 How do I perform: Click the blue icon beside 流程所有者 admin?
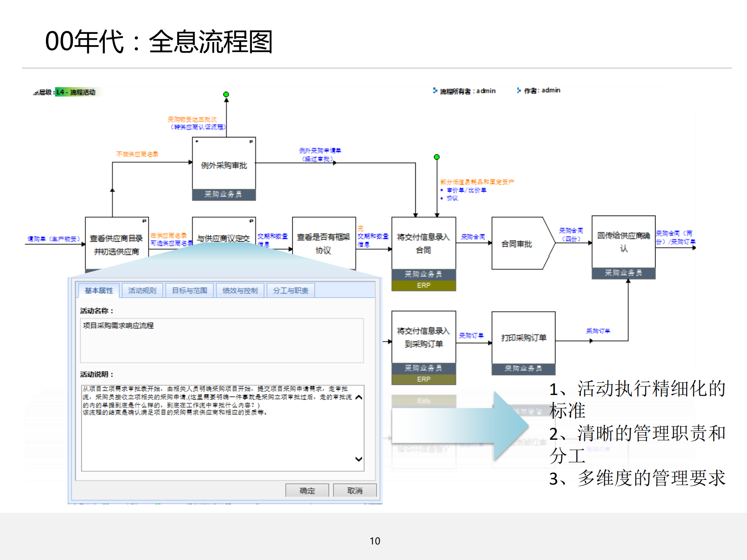click(435, 90)
